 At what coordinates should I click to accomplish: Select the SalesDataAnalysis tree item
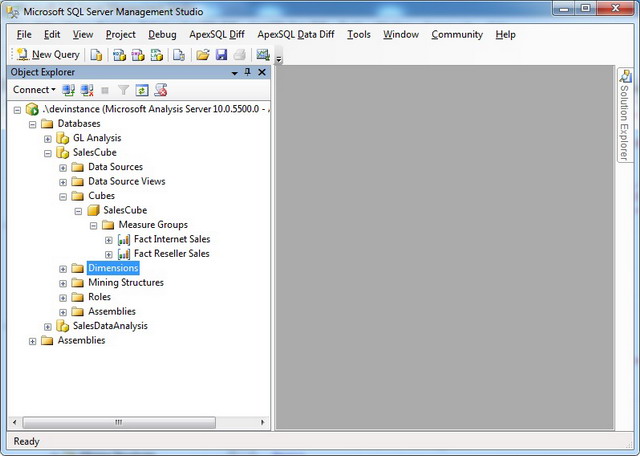[x=110, y=326]
